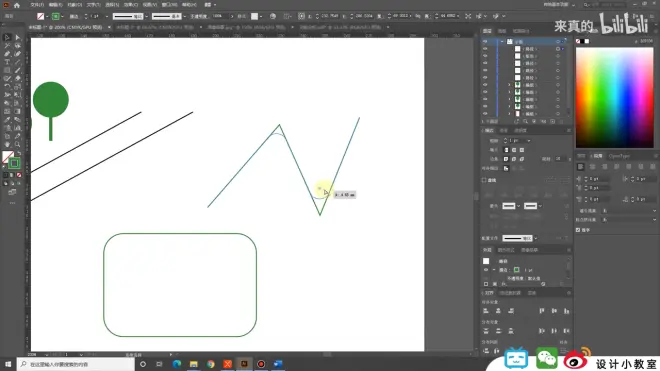
Task: Select the Eyedropper tool
Action: click(7, 120)
